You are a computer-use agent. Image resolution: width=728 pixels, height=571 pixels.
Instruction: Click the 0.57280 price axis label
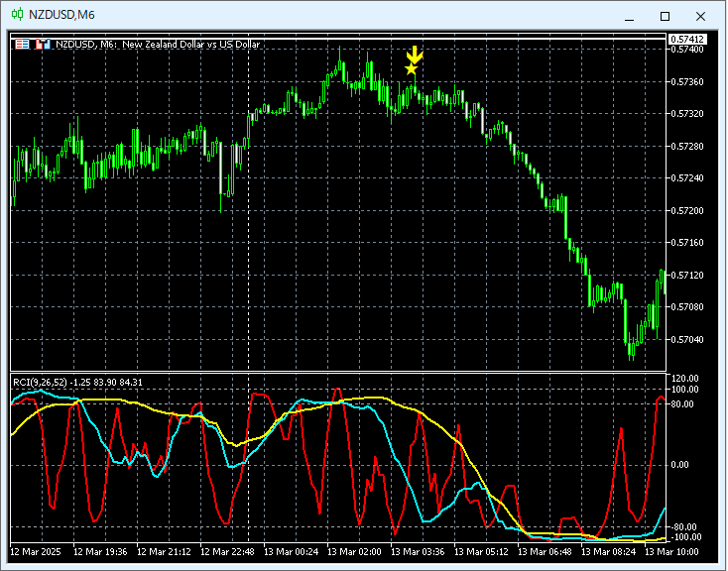pyautogui.click(x=687, y=147)
